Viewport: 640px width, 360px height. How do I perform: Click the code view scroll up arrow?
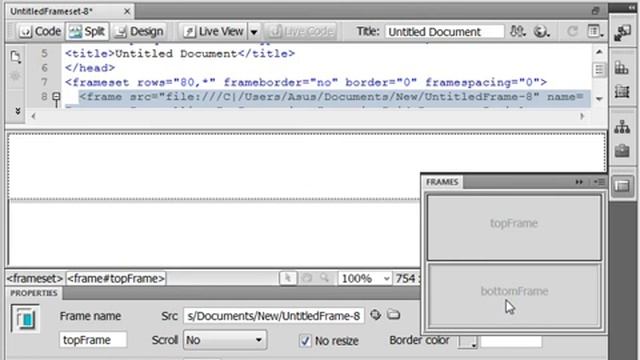point(599,52)
